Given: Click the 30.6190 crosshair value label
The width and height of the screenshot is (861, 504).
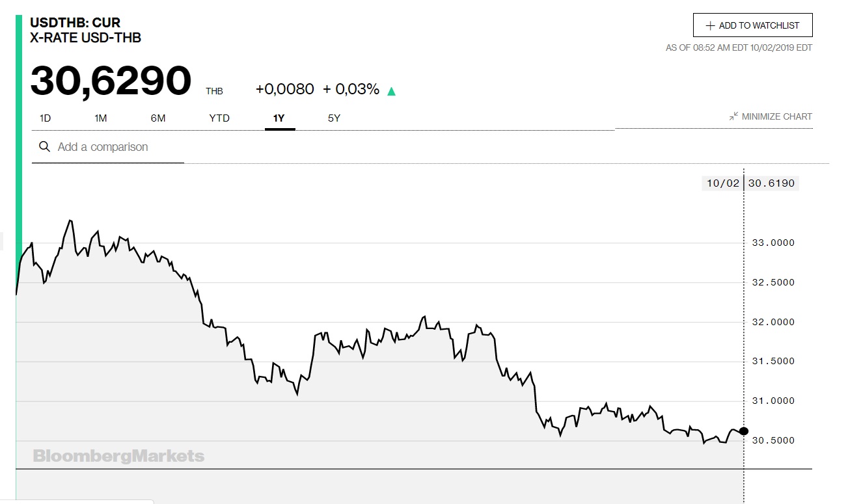Looking at the screenshot, I should [771, 183].
